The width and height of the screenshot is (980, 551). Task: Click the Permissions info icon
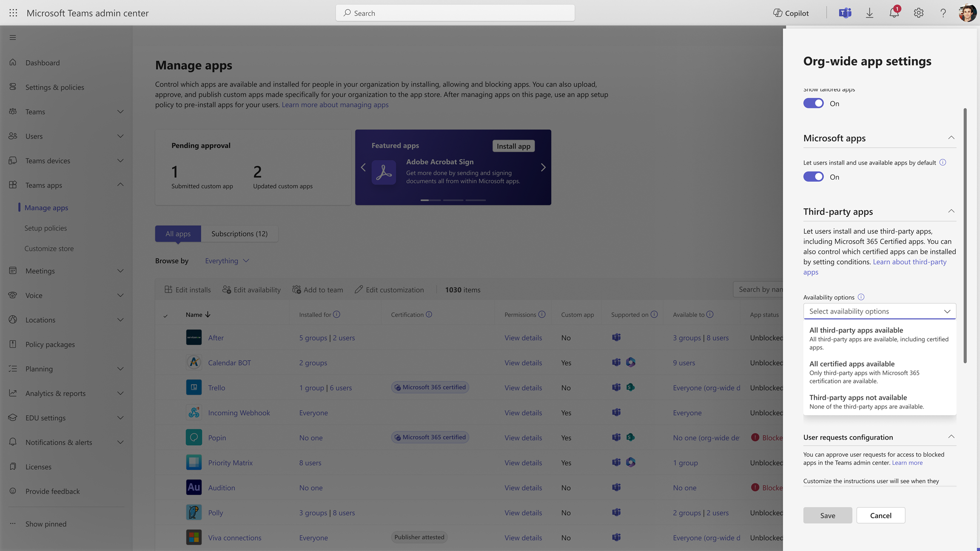click(541, 314)
